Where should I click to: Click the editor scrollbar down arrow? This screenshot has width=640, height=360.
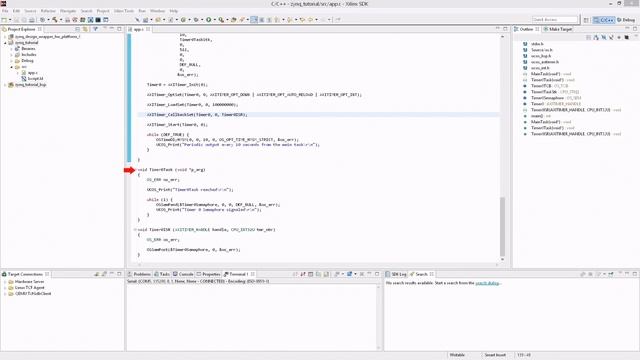pyautogui.click(x=502, y=260)
